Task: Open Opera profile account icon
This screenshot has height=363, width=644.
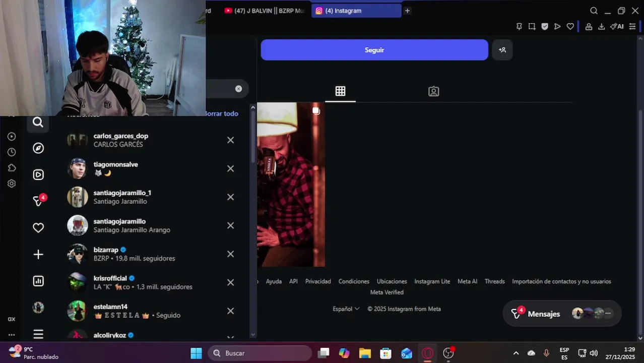Action: click(x=589, y=27)
